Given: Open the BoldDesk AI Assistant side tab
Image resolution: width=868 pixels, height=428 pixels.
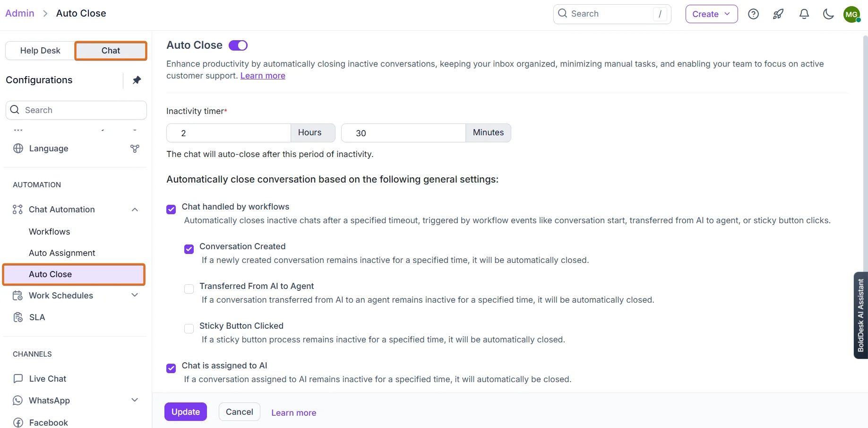Looking at the screenshot, I should [x=861, y=315].
